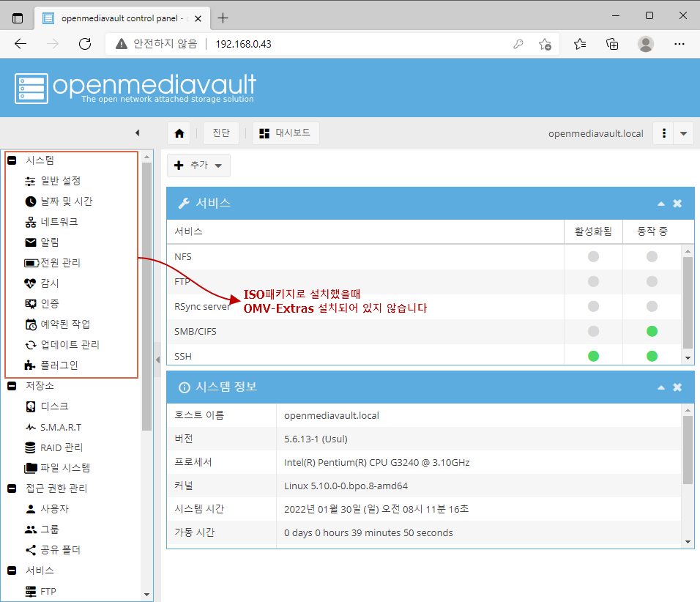Screen dimensions: 700x602
Task: Close the 서비스 dashboard widget
Action: pos(677,204)
